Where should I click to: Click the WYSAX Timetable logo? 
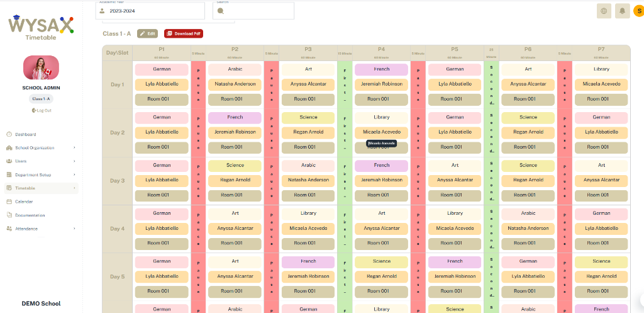pos(41,27)
